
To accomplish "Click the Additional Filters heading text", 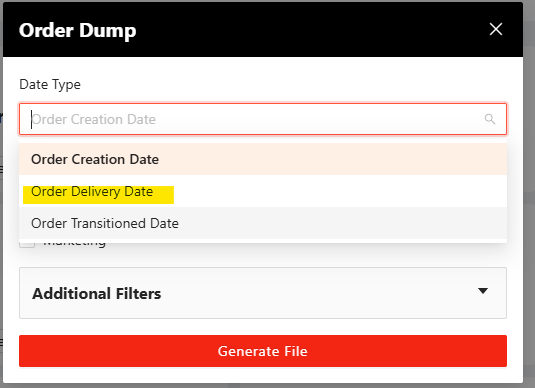I will point(97,294).
